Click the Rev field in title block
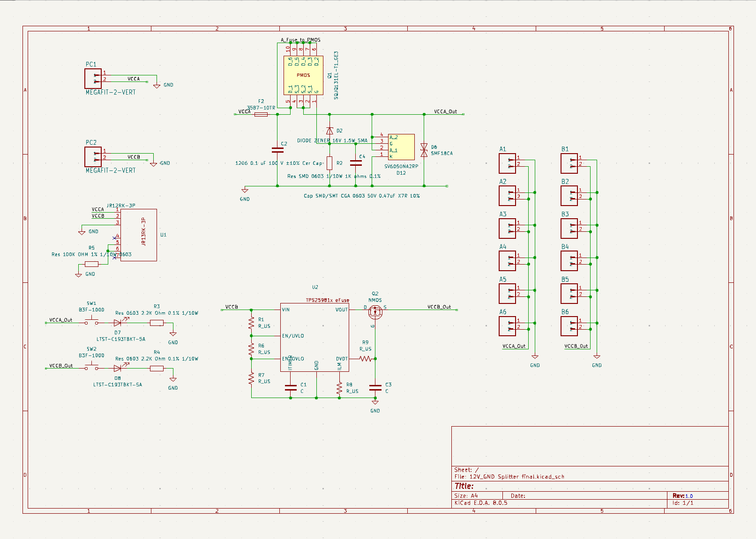 click(682, 495)
